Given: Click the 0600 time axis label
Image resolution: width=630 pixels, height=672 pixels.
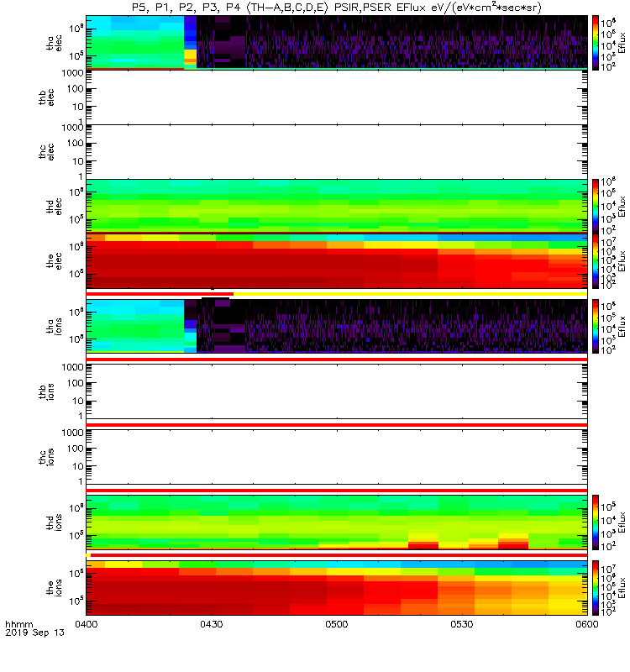Looking at the screenshot, I should [x=586, y=624].
